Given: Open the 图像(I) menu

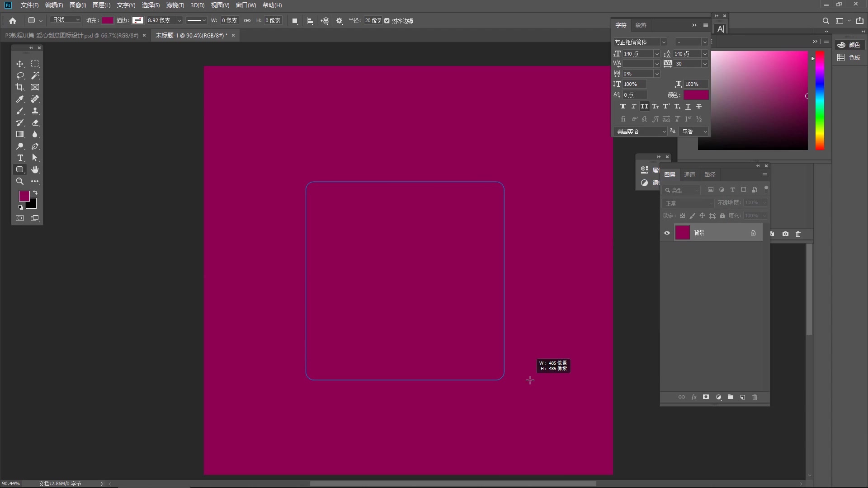Looking at the screenshot, I should 78,5.
